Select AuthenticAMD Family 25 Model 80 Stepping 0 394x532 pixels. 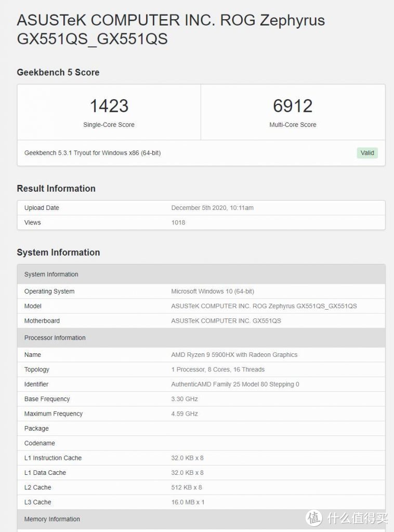235,384
